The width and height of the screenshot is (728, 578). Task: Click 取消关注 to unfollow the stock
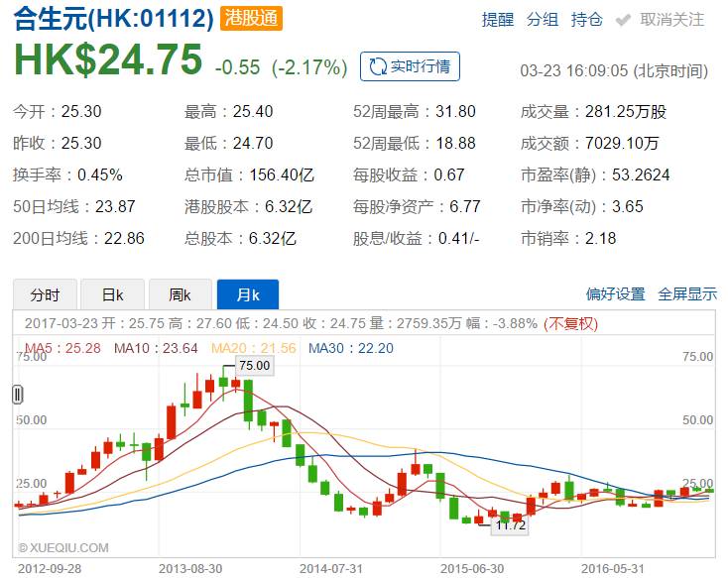pyautogui.click(x=671, y=20)
